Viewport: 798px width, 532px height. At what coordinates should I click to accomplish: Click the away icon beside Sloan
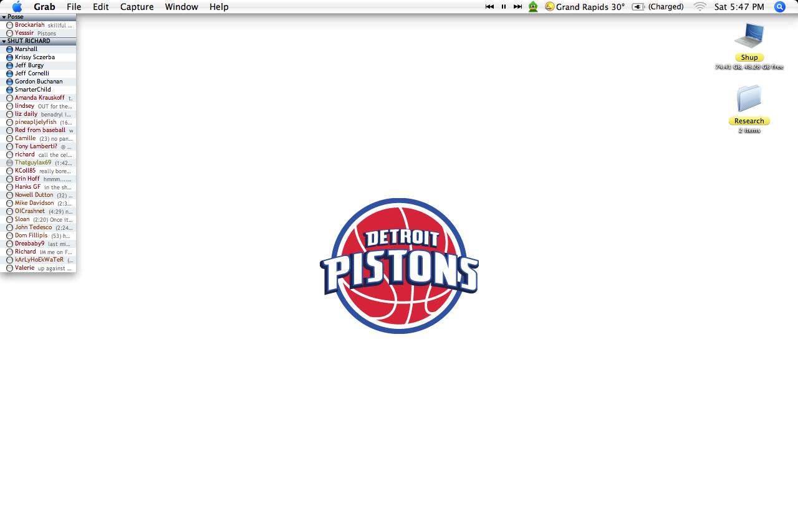pyautogui.click(x=9, y=219)
